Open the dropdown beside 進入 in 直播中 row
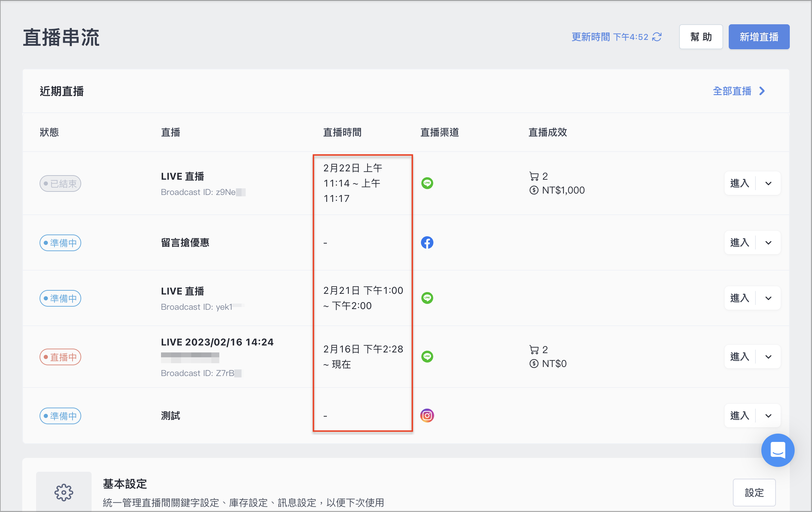This screenshot has width=812, height=512. [x=768, y=357]
